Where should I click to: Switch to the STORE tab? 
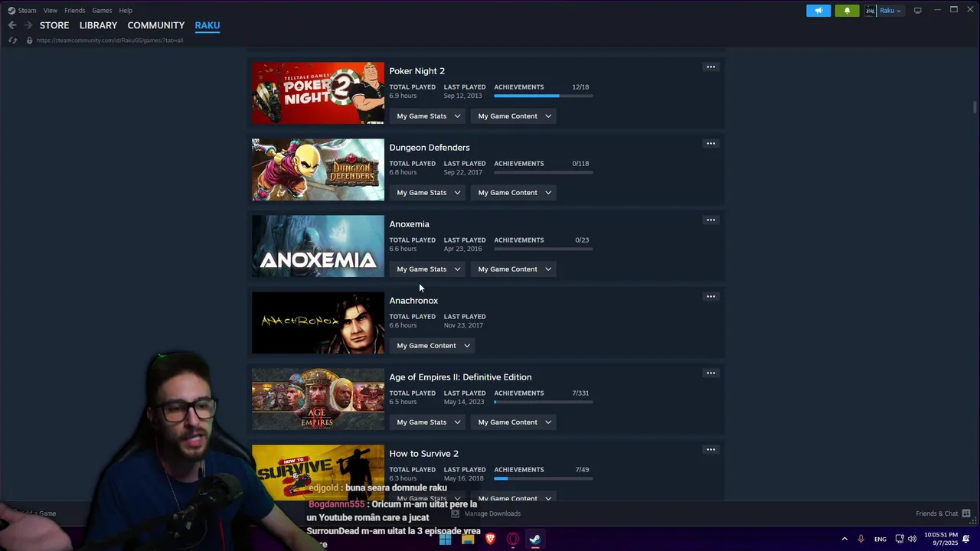point(54,25)
